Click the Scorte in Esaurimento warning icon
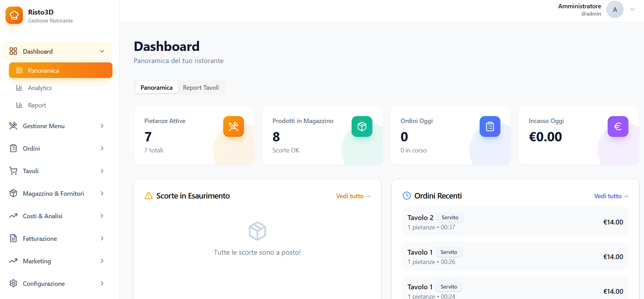Screen dimensions: 644x299 pos(148,196)
